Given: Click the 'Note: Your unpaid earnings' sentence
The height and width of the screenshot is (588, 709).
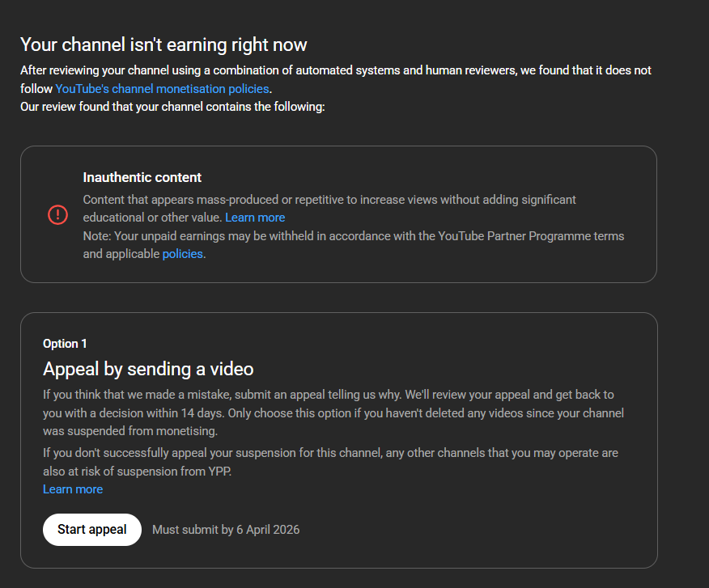Looking at the screenshot, I should 353,245.
